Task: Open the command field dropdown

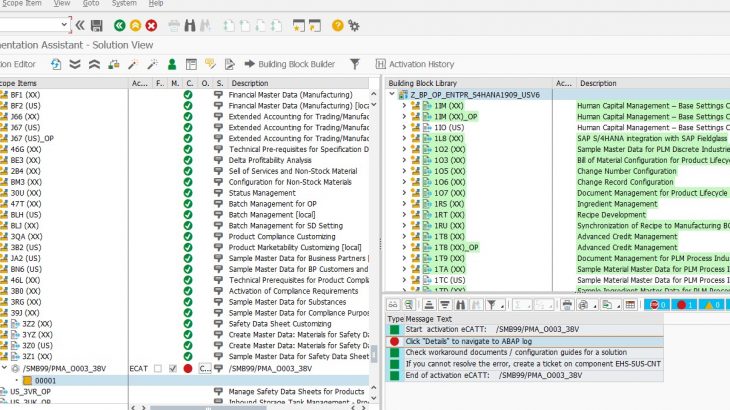Action: [64, 25]
